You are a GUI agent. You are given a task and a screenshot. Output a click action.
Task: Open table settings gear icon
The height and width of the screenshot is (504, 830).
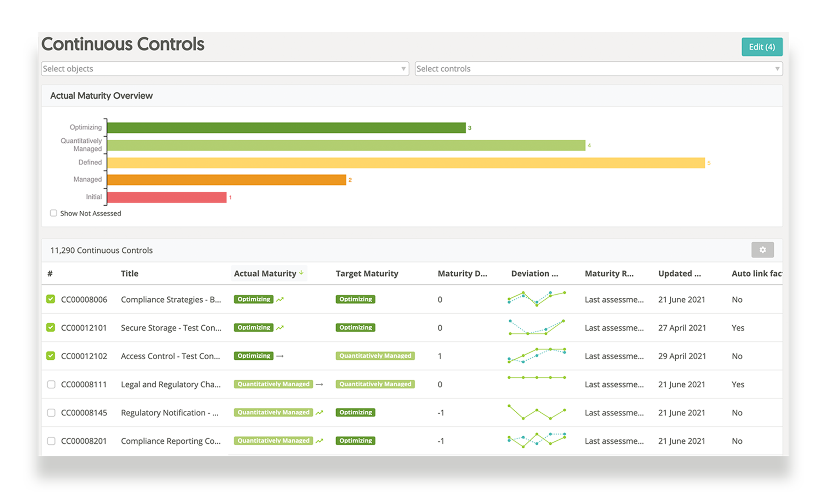point(762,250)
